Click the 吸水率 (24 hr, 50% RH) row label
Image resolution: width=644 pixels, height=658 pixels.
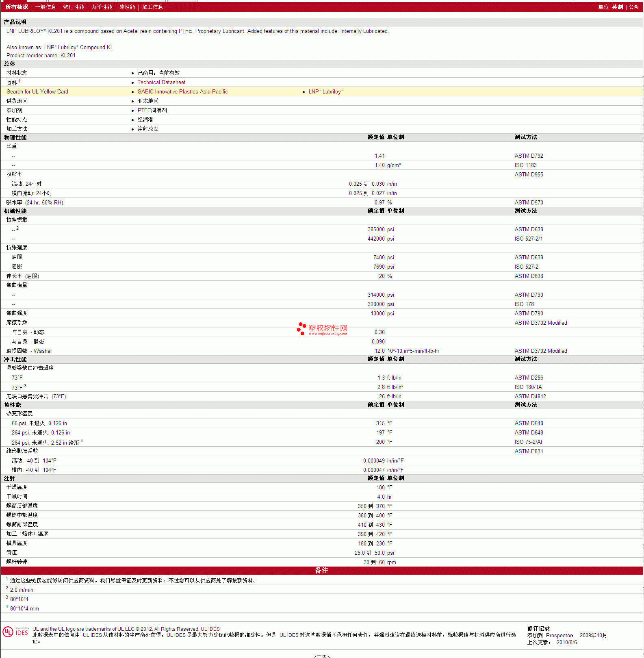[35, 203]
